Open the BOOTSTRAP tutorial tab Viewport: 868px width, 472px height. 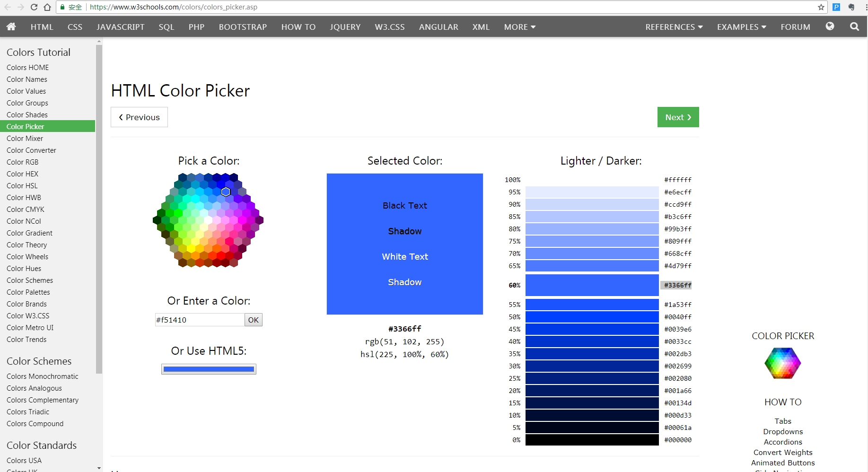pos(243,27)
